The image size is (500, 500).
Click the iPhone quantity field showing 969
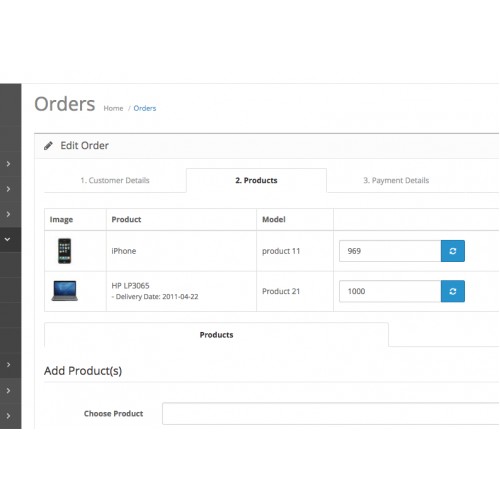390,251
